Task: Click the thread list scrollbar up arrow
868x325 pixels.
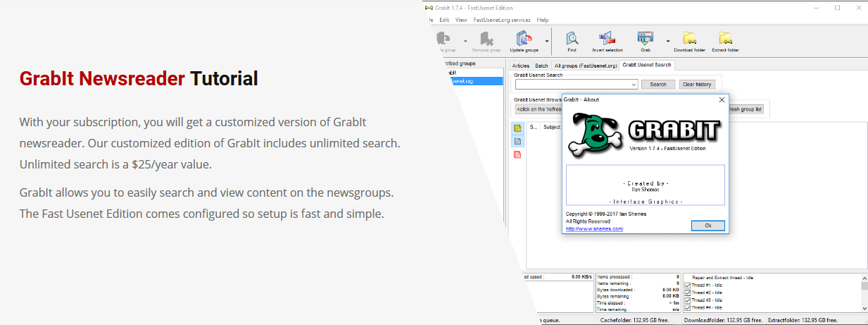Action: point(864,278)
